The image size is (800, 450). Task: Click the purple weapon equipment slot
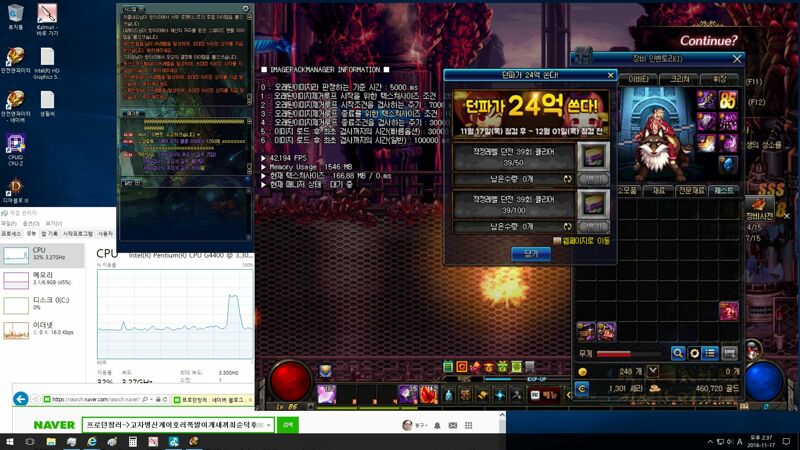(706, 99)
